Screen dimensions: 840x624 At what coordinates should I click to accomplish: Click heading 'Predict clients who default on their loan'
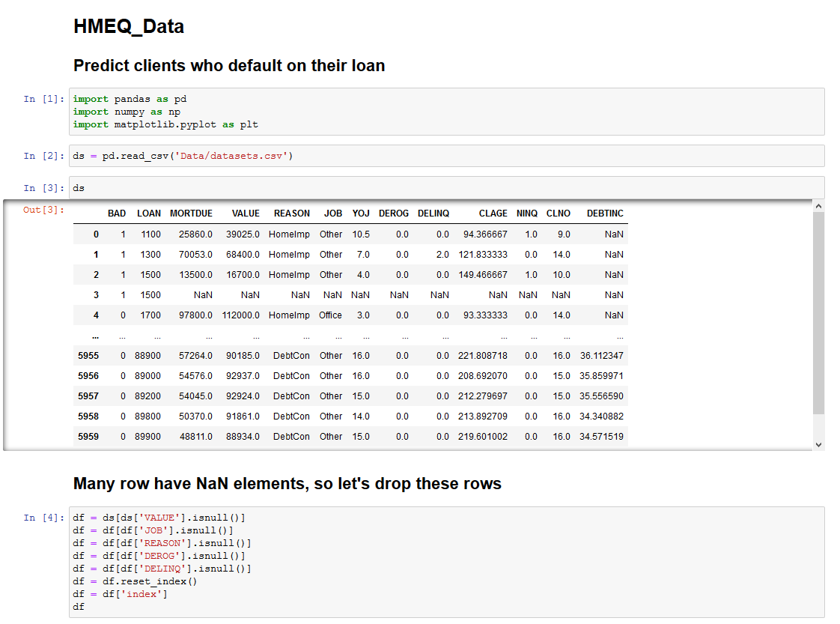point(229,65)
